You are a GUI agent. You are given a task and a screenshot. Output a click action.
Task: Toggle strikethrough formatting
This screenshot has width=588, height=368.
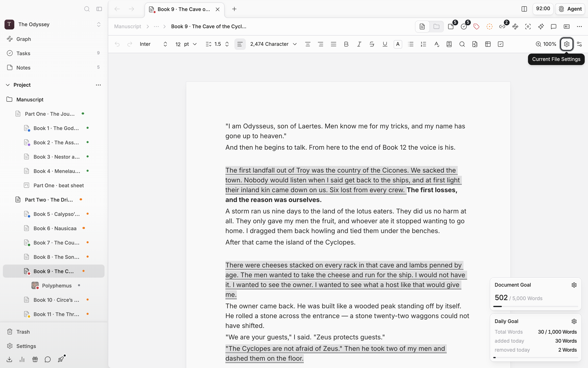(x=372, y=44)
